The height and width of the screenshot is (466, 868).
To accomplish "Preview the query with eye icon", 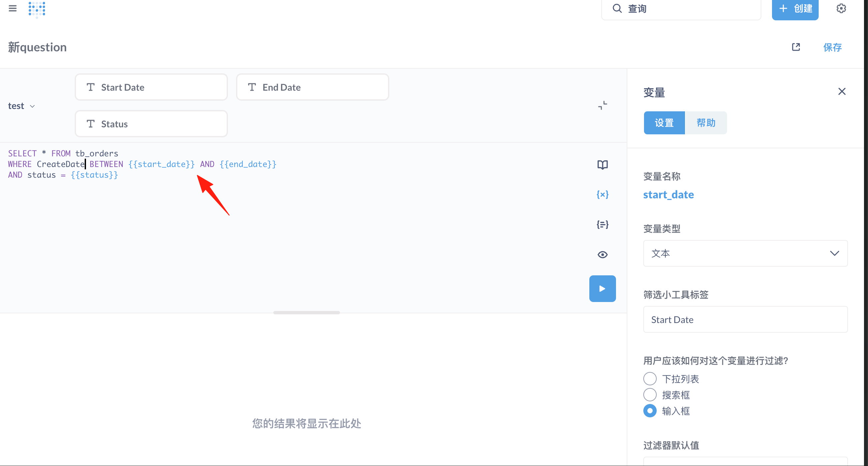I will click(x=602, y=255).
